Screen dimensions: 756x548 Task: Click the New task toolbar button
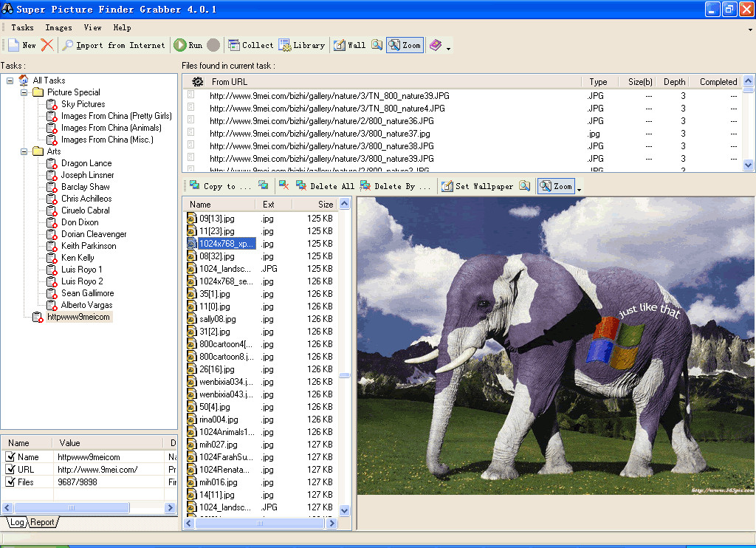[22, 45]
